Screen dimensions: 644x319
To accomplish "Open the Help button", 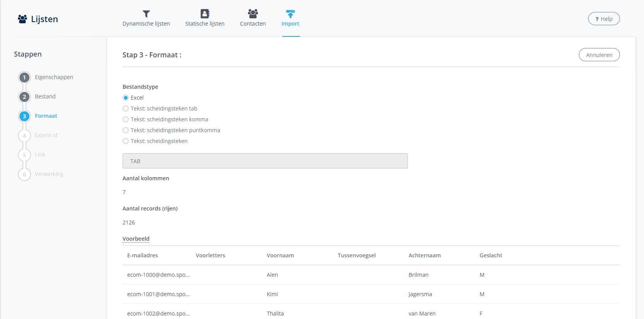I will (604, 19).
